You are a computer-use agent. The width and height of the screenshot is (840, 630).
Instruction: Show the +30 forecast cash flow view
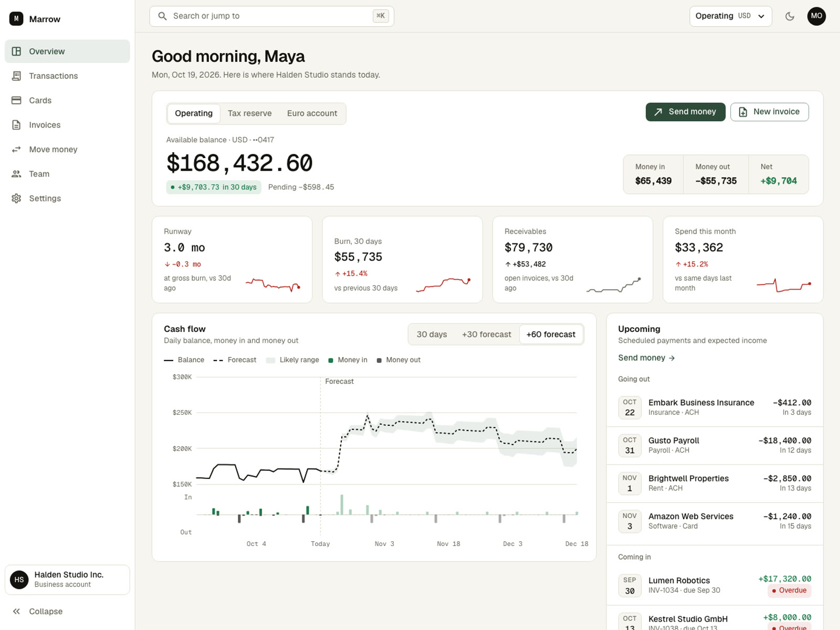[487, 334]
